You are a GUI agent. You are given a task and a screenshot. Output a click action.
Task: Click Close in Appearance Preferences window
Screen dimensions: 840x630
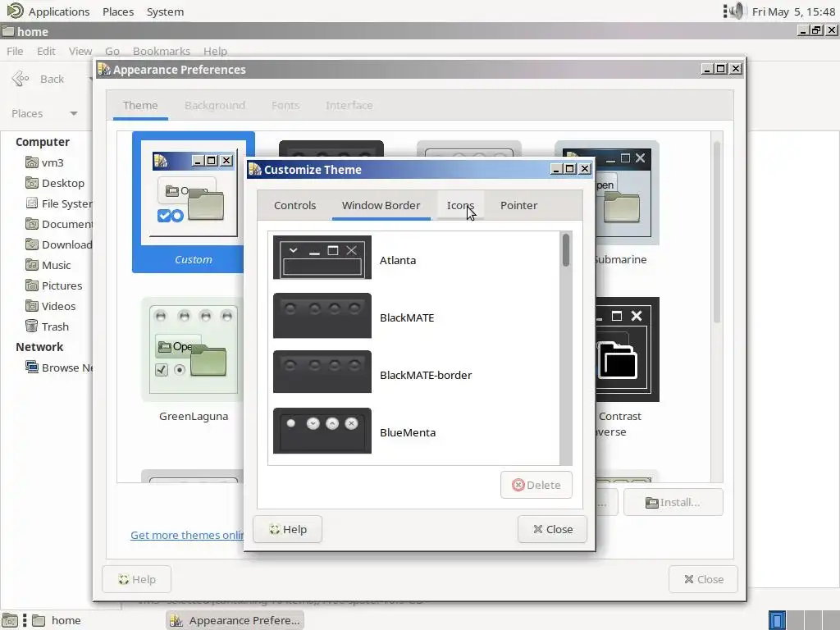(703, 579)
